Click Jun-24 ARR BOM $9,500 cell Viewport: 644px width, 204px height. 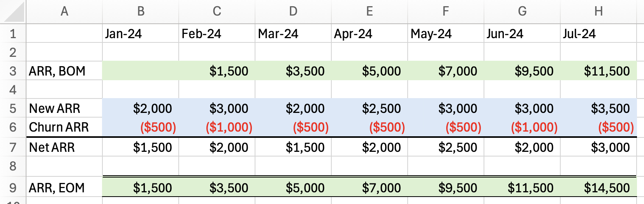(x=522, y=71)
